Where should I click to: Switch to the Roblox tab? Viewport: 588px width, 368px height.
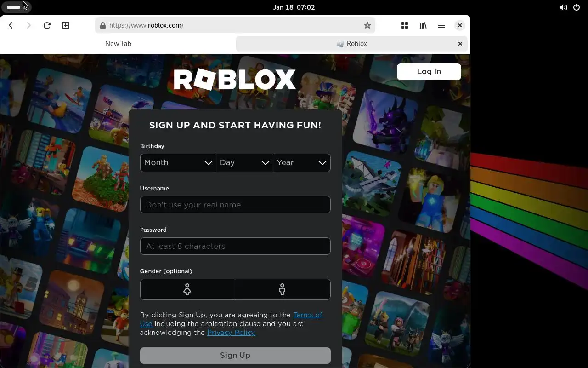point(352,44)
